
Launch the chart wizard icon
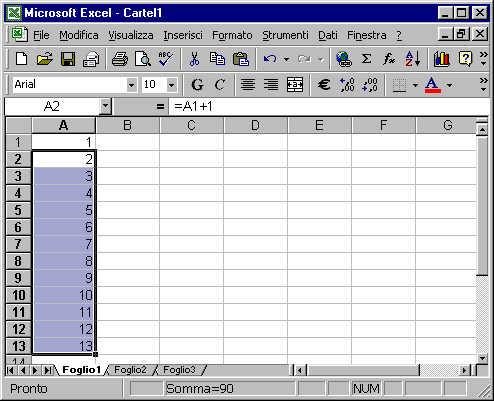442,59
